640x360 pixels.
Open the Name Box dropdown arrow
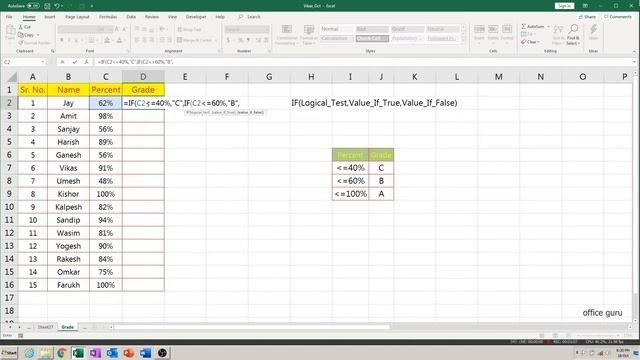42,62
